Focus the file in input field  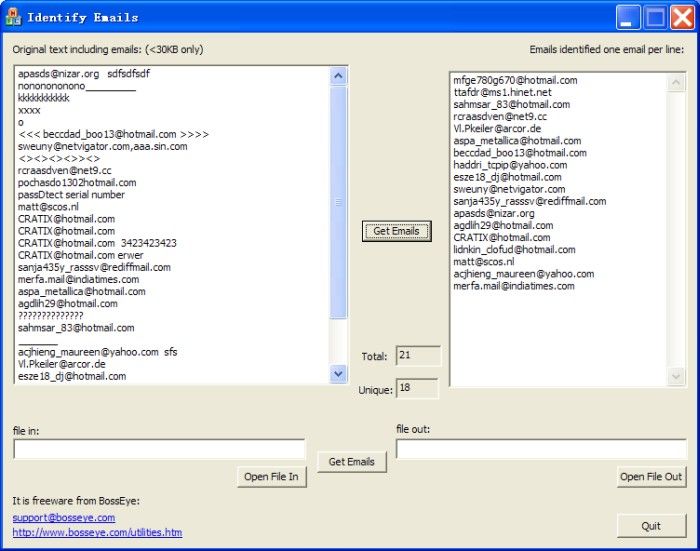coord(159,449)
